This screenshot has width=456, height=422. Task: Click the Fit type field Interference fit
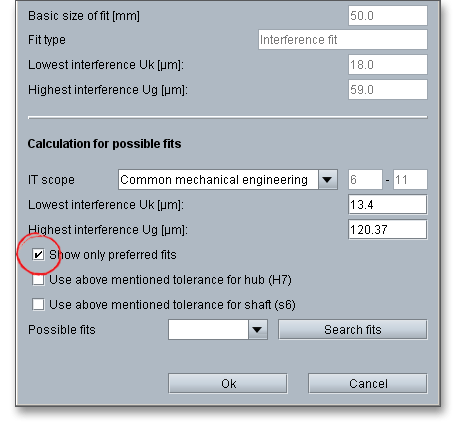pyautogui.click(x=343, y=40)
